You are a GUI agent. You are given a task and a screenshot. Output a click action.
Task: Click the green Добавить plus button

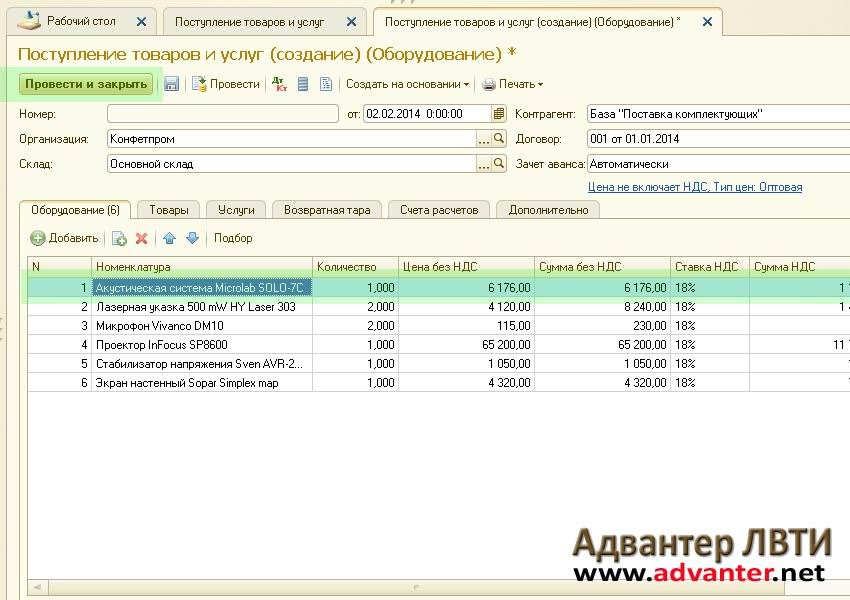[65, 238]
